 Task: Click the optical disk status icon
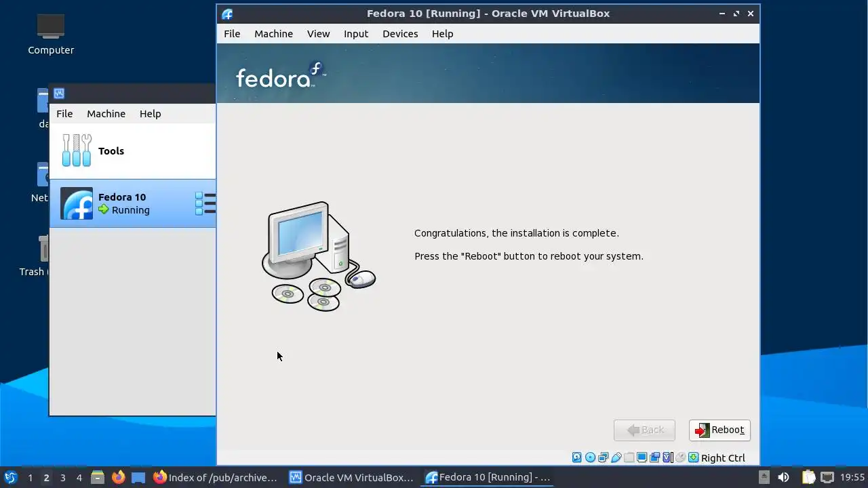tap(590, 457)
